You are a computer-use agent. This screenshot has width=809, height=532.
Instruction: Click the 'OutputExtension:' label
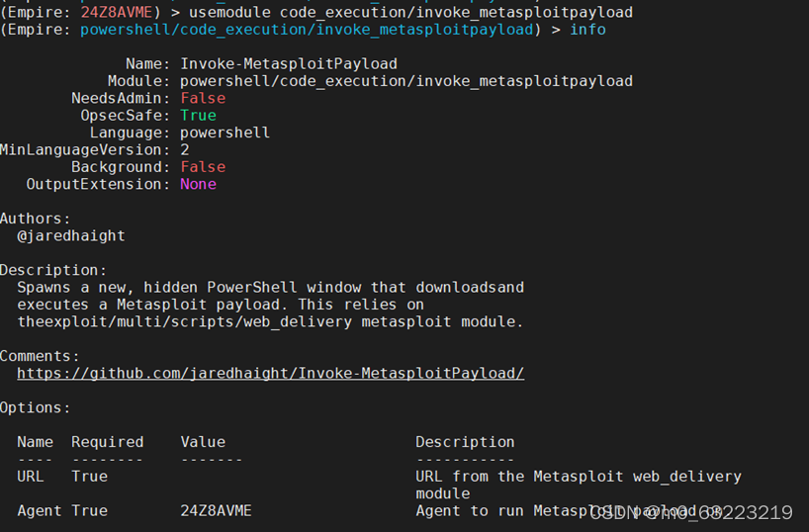98,184
